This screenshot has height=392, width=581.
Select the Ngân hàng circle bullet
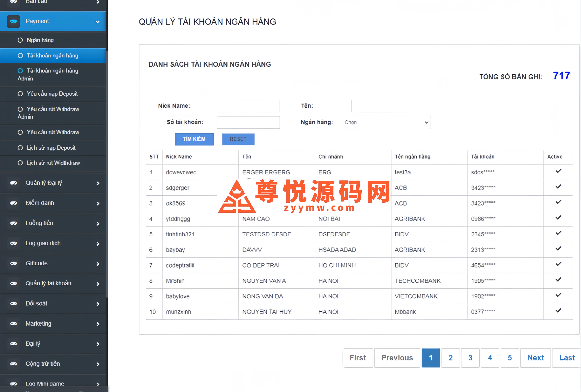[20, 40]
